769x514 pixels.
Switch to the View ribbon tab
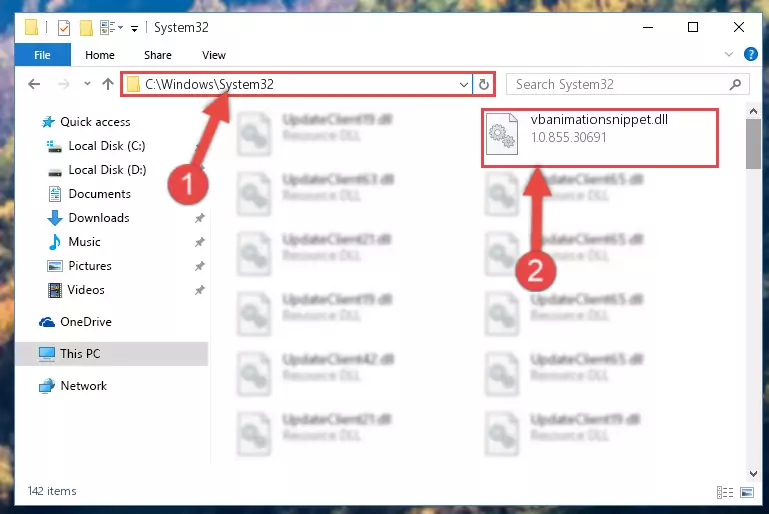coord(214,55)
